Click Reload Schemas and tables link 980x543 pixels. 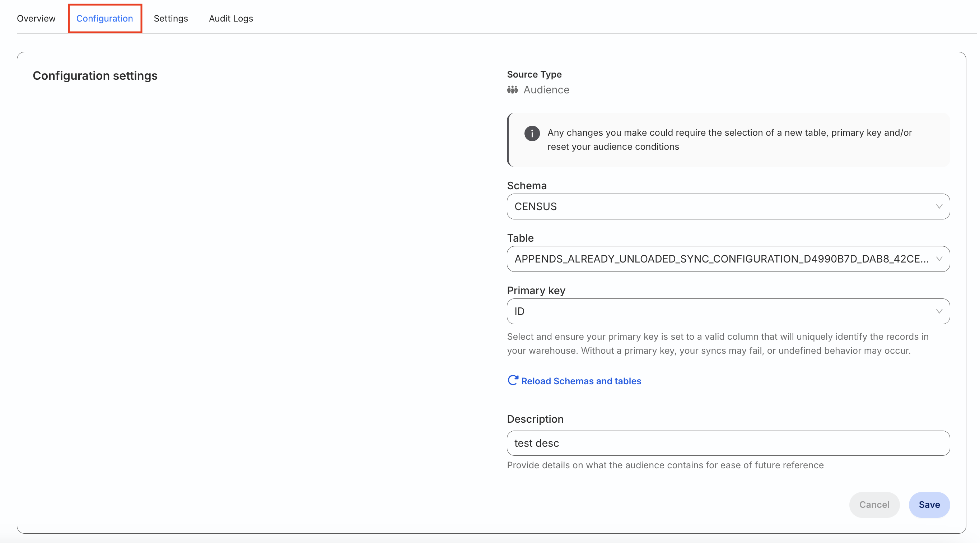click(x=581, y=381)
